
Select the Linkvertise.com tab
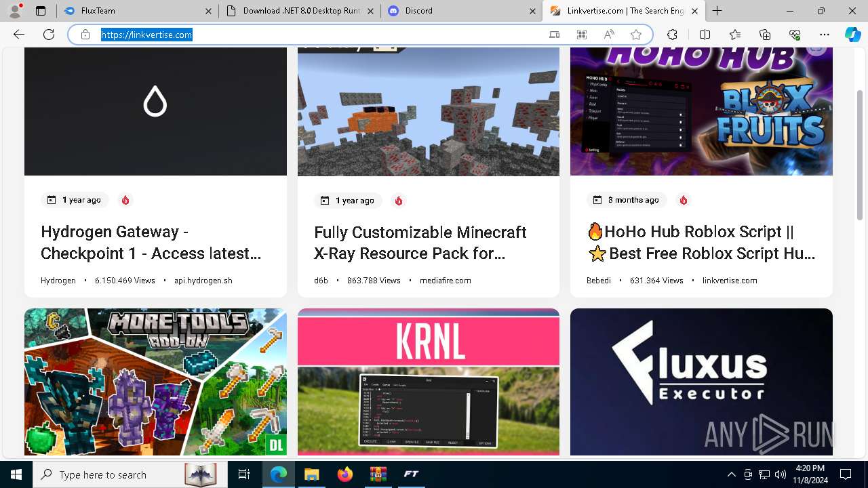[624, 11]
